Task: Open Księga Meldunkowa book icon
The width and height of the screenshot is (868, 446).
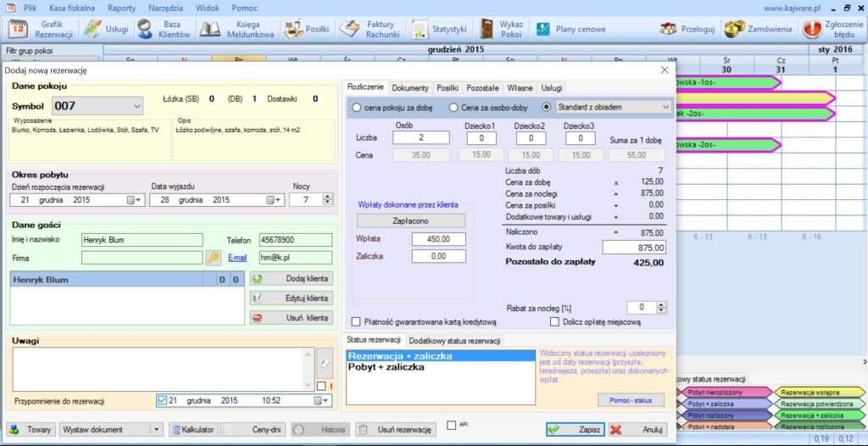Action: tap(210, 29)
